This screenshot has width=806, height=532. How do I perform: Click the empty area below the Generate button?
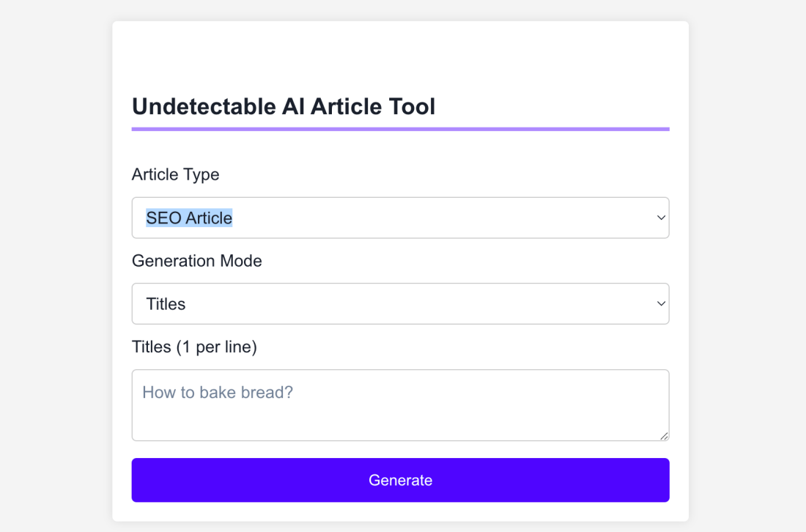(400, 513)
